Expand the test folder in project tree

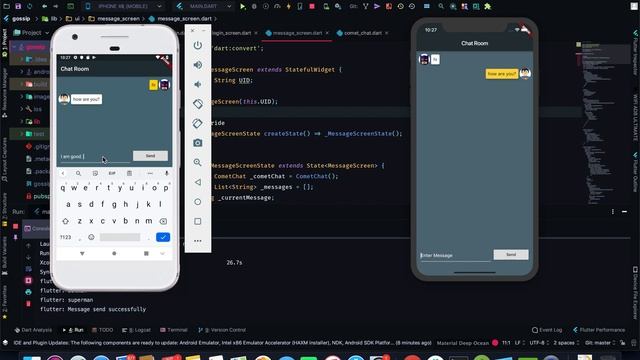pos(22,134)
